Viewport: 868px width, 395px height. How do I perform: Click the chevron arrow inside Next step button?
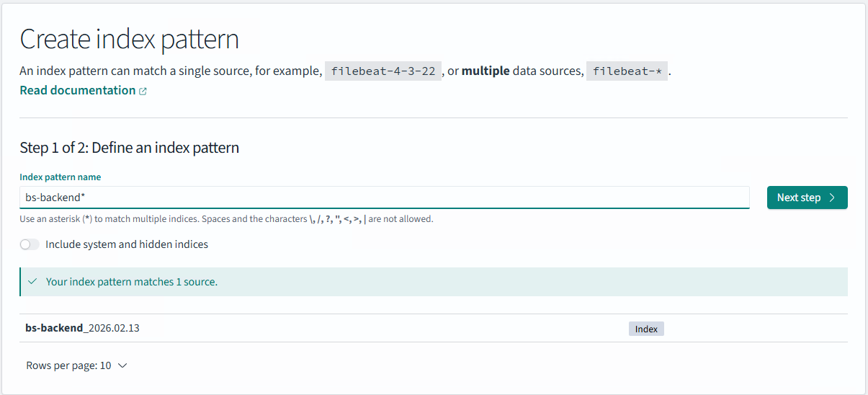(x=832, y=197)
